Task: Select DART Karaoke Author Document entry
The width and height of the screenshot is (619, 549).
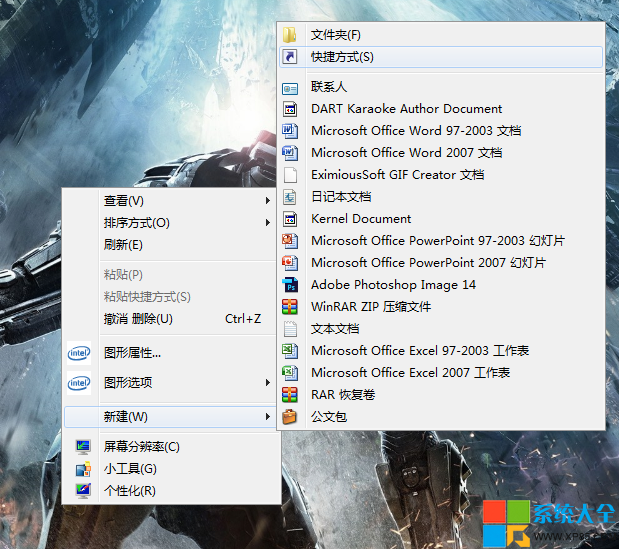Action: coord(441,109)
